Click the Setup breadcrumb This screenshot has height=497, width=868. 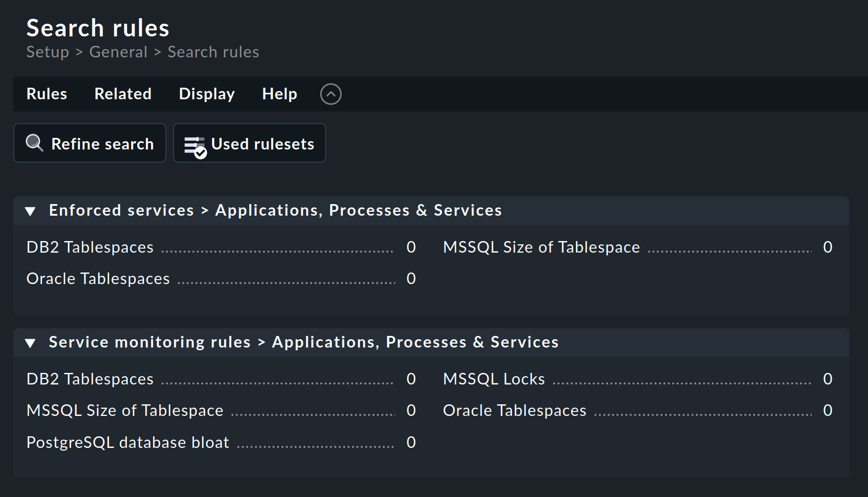48,52
